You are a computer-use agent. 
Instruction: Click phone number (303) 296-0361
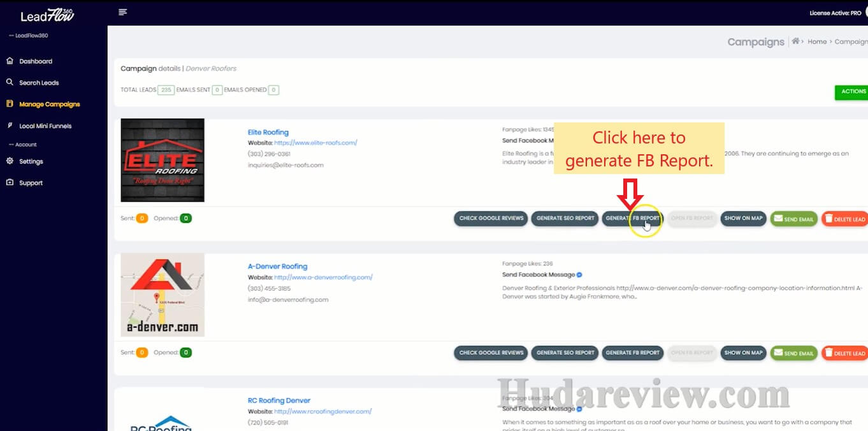[269, 154]
